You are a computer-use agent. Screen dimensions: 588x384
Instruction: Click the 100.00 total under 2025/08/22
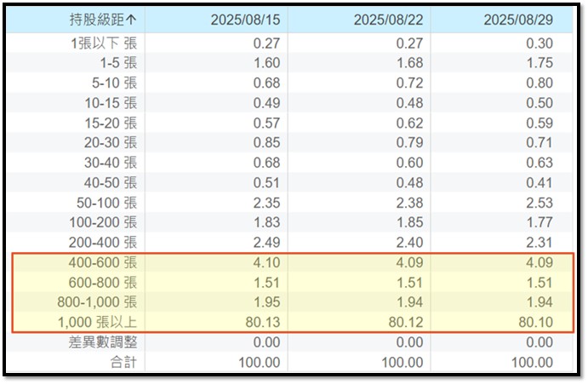402,363
